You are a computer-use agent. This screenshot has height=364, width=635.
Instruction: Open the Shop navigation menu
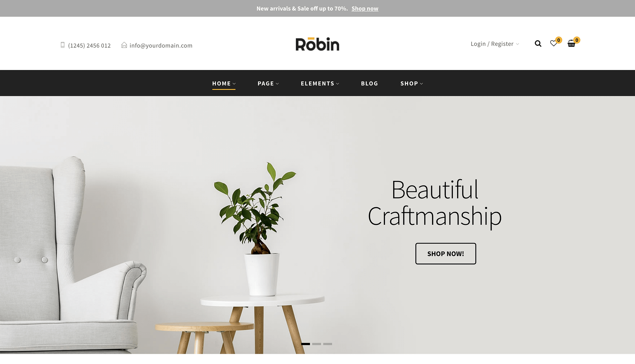click(412, 83)
